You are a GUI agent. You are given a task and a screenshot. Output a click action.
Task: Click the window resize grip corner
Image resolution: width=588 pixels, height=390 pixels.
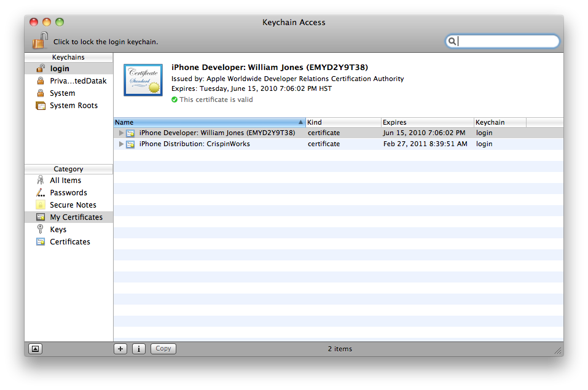[x=558, y=351]
